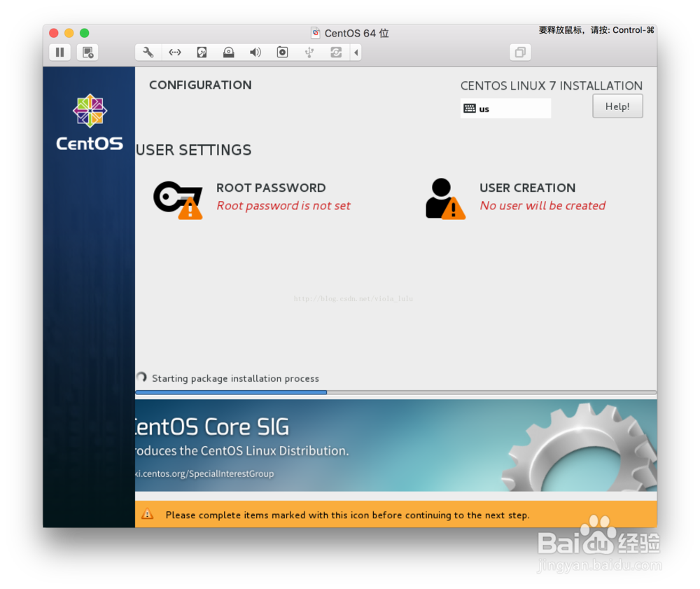Click the USER SETTINGS heading
The image size is (700, 589).
coord(193,150)
